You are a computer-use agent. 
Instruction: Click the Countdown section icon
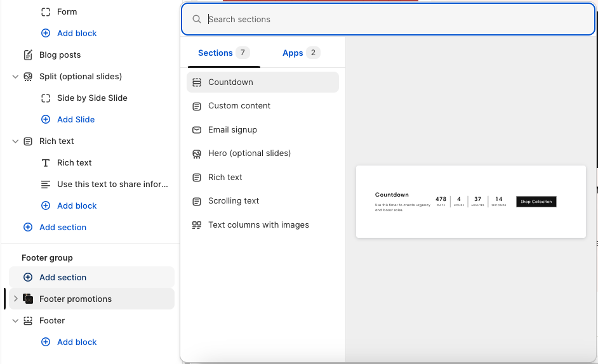pos(197,82)
